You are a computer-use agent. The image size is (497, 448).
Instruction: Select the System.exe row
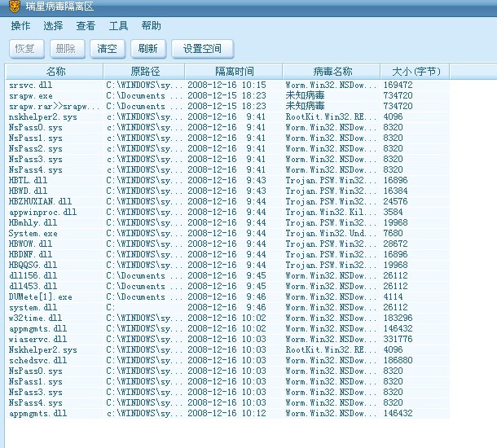(227, 233)
